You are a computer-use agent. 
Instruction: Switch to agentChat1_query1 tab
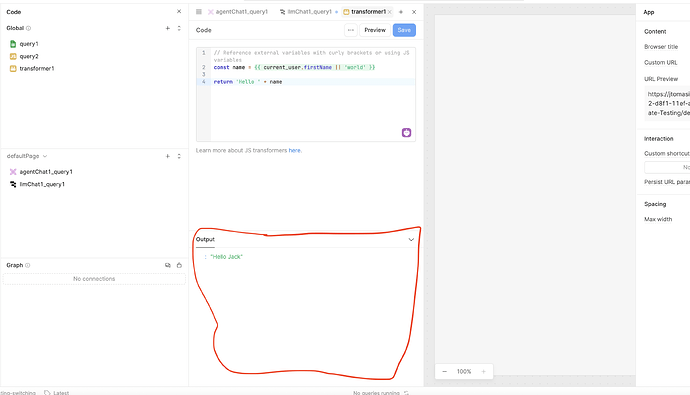[238, 12]
